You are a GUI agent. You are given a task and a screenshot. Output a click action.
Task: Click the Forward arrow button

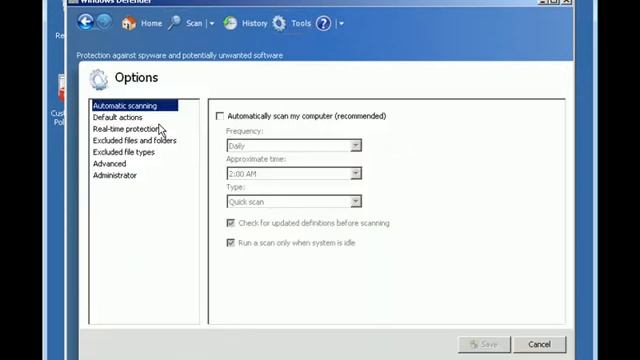[104, 22]
